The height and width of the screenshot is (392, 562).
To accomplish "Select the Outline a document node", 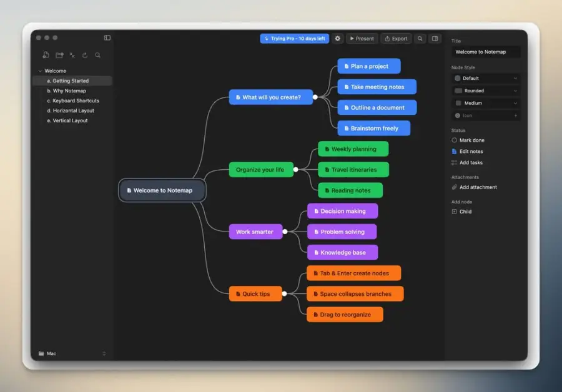I will click(377, 107).
